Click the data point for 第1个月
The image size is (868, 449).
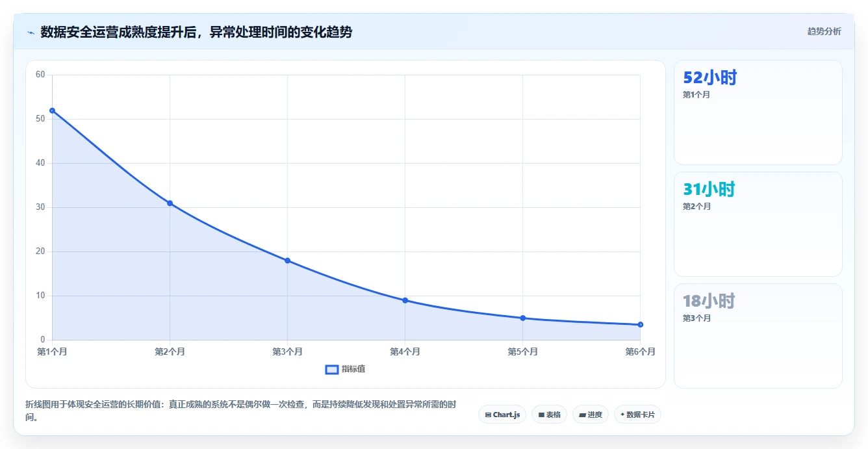click(52, 110)
